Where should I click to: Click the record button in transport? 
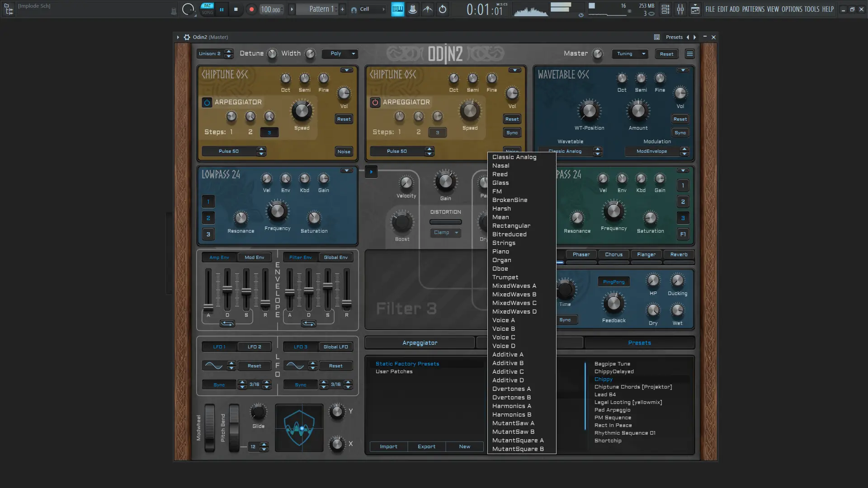click(252, 9)
